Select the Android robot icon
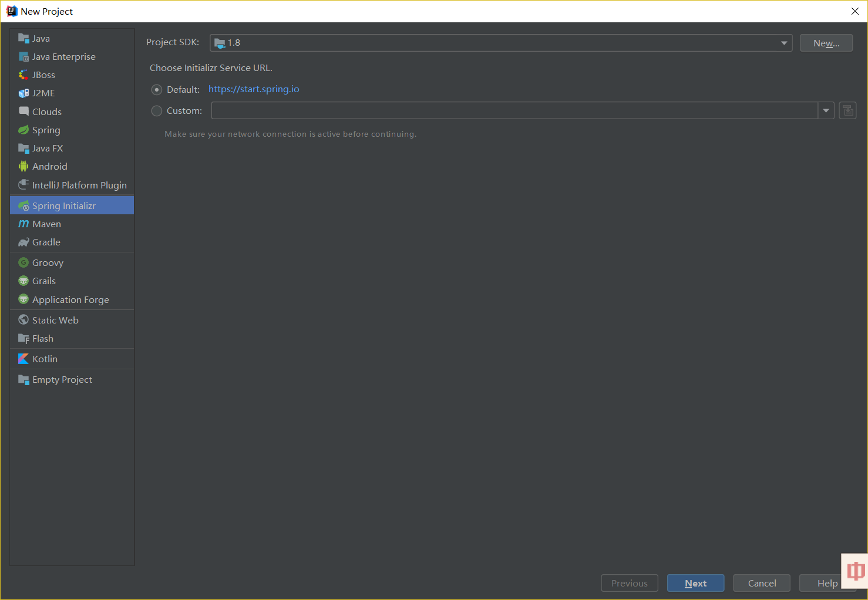Image resolution: width=868 pixels, height=600 pixels. click(23, 166)
